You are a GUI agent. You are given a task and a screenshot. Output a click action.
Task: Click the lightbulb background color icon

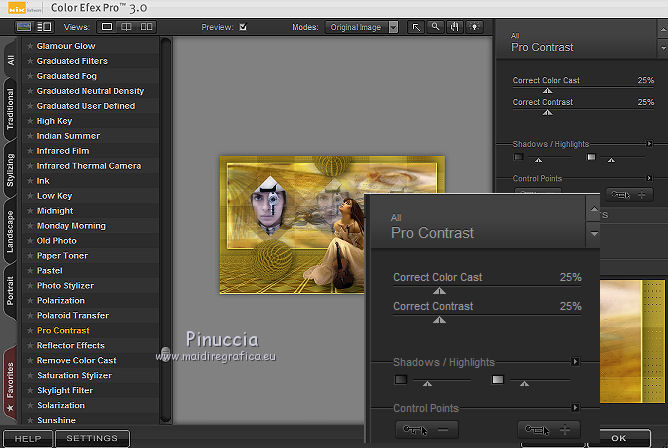[x=474, y=27]
